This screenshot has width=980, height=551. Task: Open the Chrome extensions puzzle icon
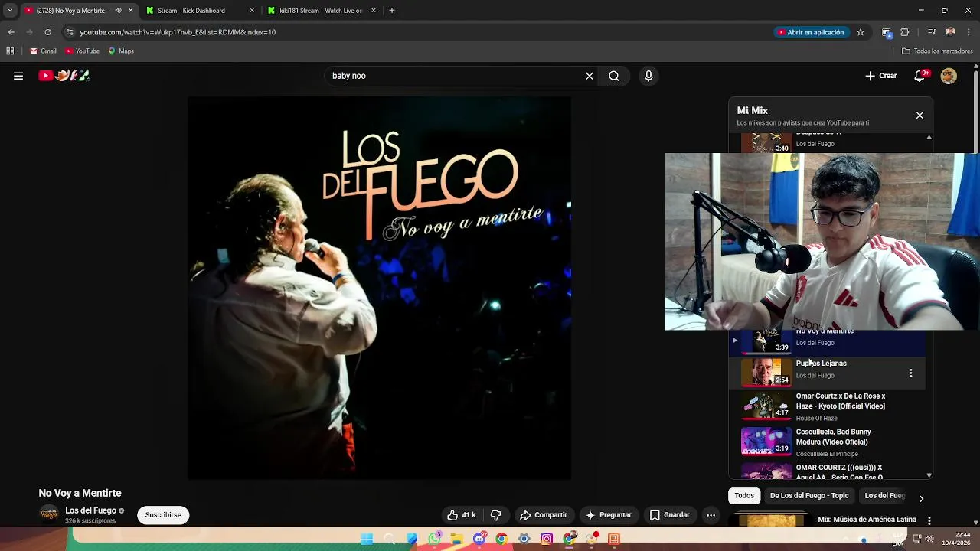[905, 32]
